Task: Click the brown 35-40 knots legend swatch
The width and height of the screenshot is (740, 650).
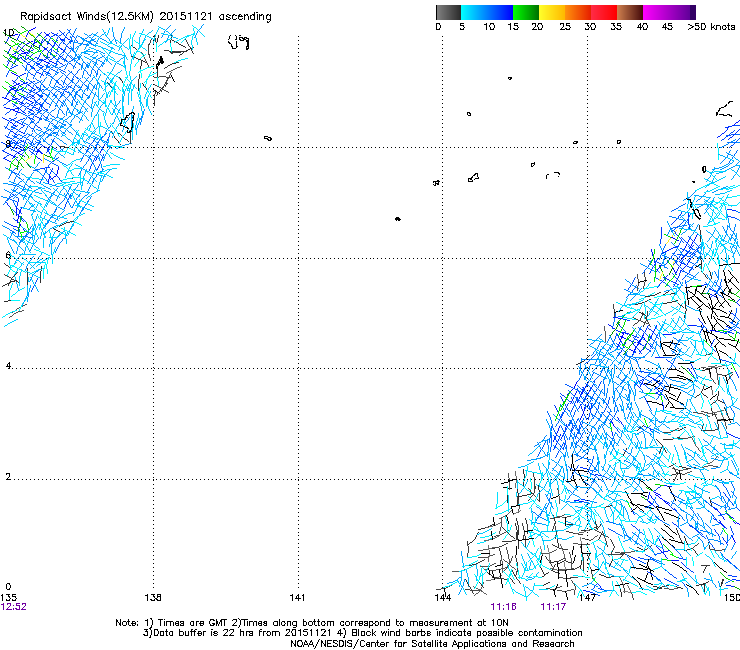Action: [x=630, y=12]
